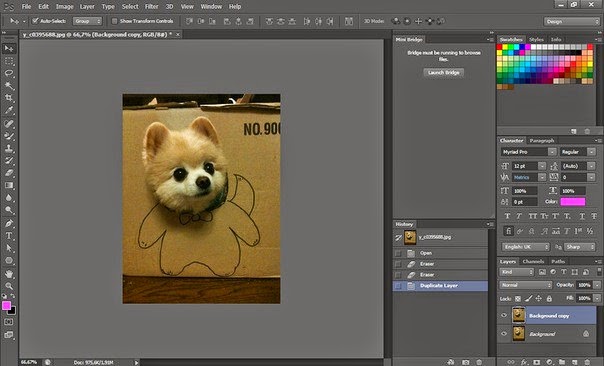Viewport: 604px width, 366px height.
Task: Click the Launch Bridge button
Action: coord(443,72)
